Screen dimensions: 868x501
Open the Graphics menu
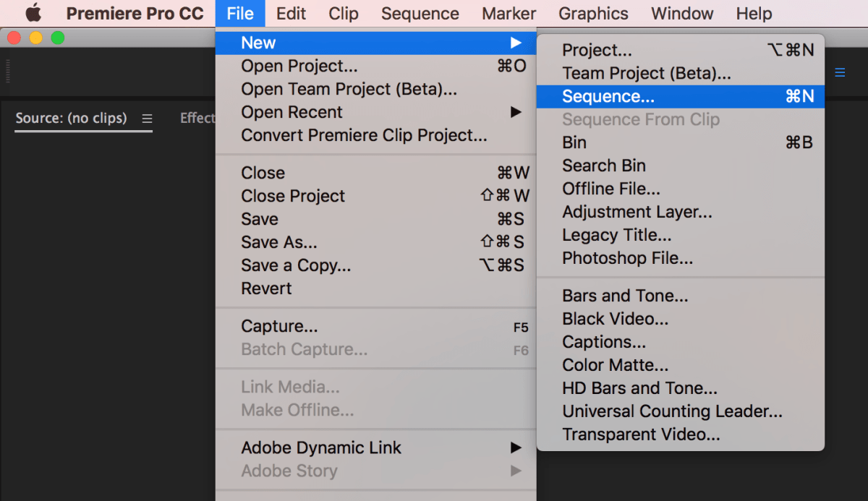593,14
